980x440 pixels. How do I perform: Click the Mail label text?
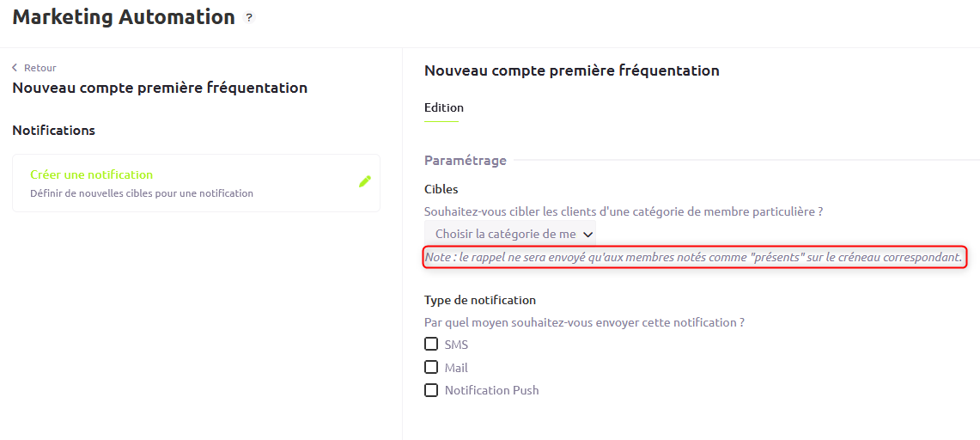456,368
